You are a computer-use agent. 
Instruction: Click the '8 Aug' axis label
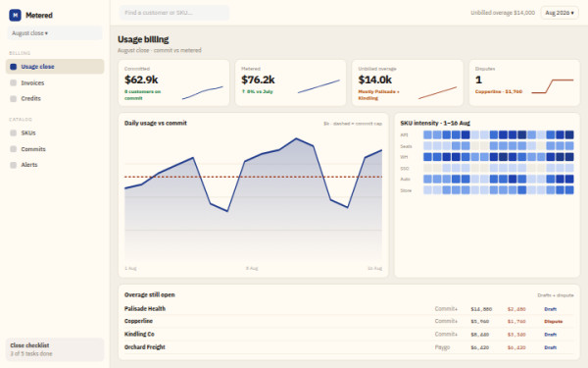pos(252,268)
